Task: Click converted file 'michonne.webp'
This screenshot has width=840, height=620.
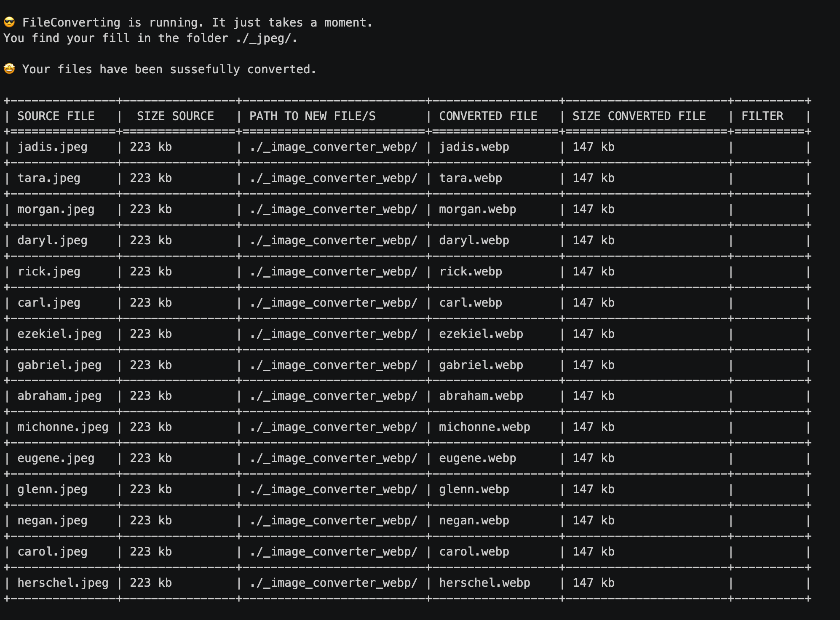Action: point(484,427)
